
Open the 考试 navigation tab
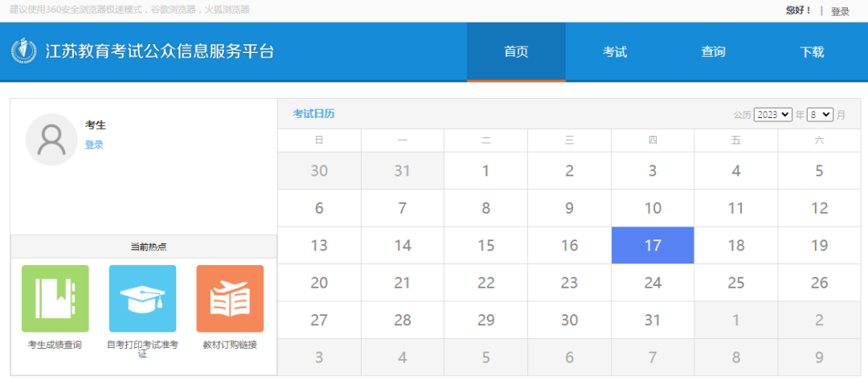(x=615, y=52)
